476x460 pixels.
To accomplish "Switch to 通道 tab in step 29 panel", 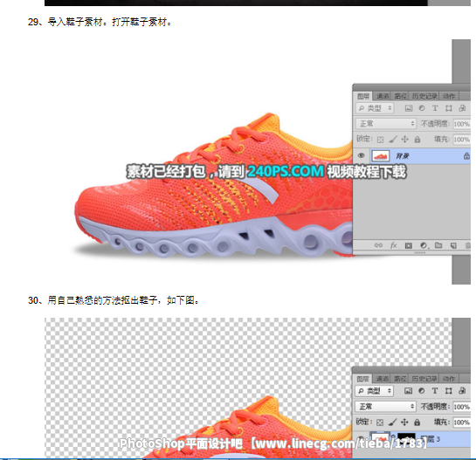I will [x=383, y=97].
